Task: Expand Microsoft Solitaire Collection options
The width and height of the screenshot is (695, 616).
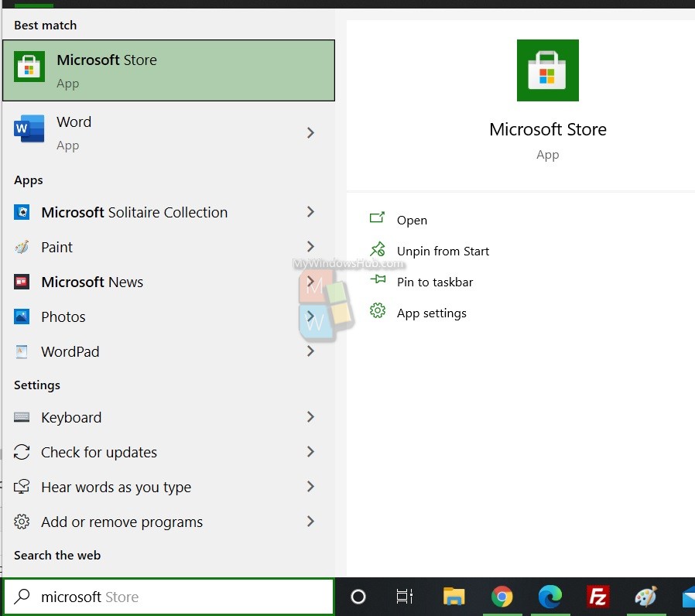Action: click(310, 212)
